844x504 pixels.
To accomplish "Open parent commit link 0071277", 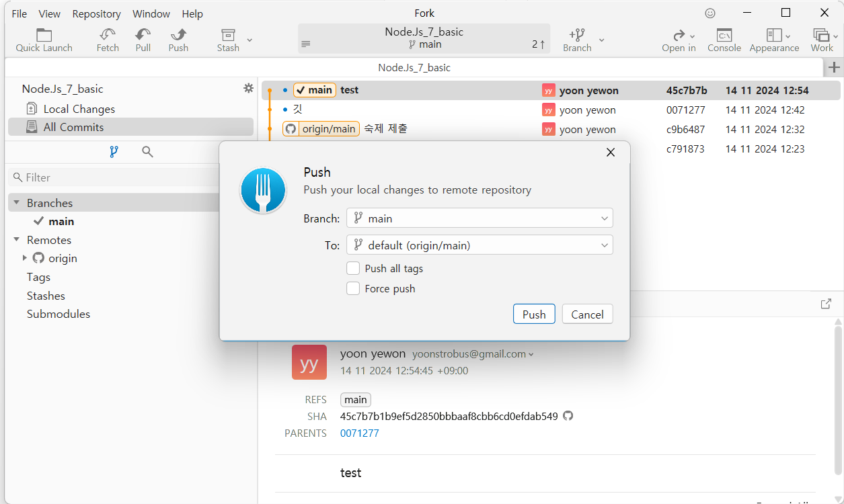I will 360,433.
